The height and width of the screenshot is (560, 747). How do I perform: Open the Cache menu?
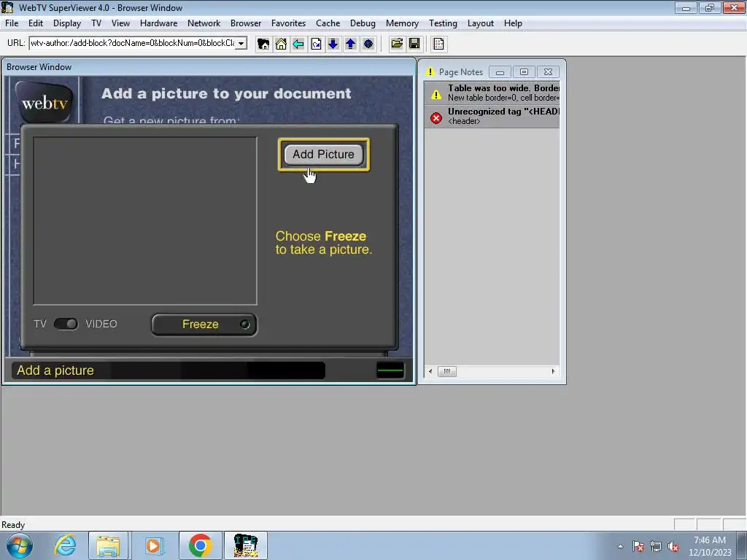(x=328, y=23)
